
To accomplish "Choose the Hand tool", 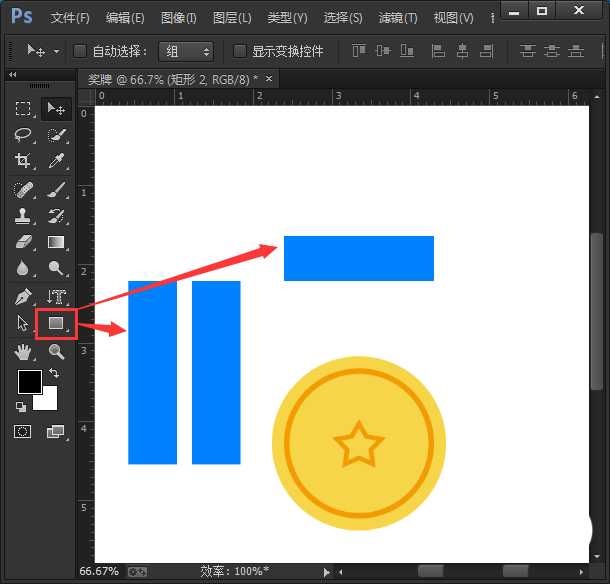I will [x=24, y=351].
